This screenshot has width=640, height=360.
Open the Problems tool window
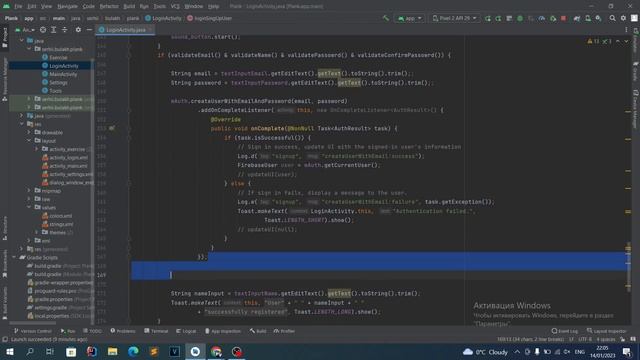pyautogui.click(x=123, y=331)
